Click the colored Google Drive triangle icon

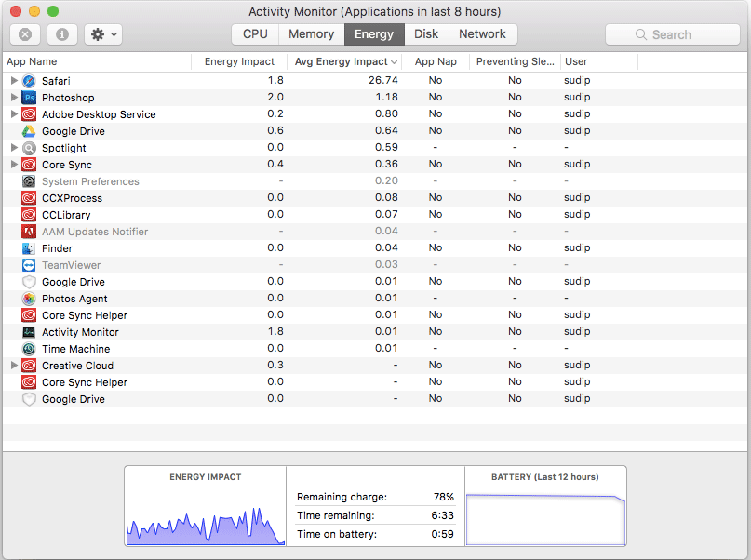coord(29,131)
